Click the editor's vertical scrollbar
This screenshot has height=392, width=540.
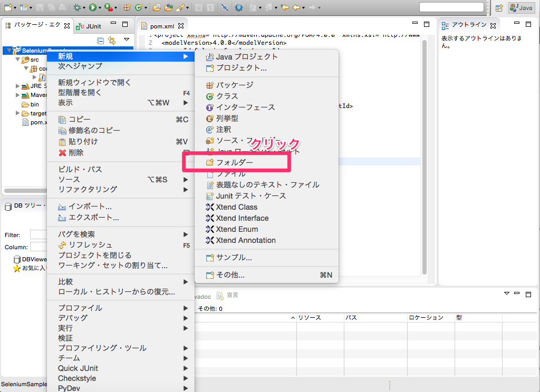click(x=425, y=156)
